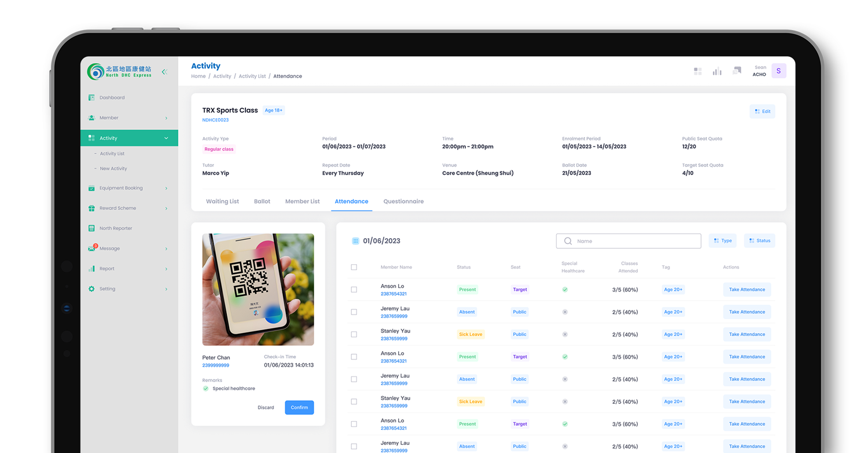Viewport: 868px width, 453px height.
Task: Go to the Home breadcrumb link
Action: (x=198, y=76)
